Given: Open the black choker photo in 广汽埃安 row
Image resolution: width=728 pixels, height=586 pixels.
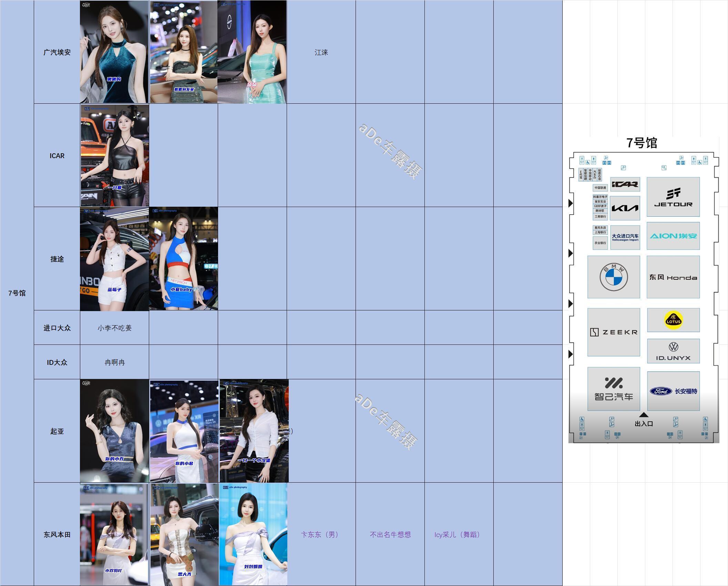Looking at the screenshot, I should (184, 52).
